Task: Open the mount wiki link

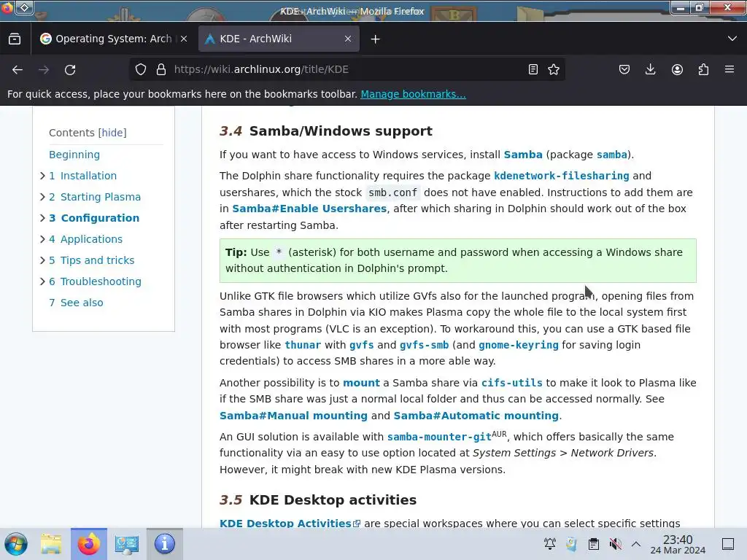Action: click(361, 383)
